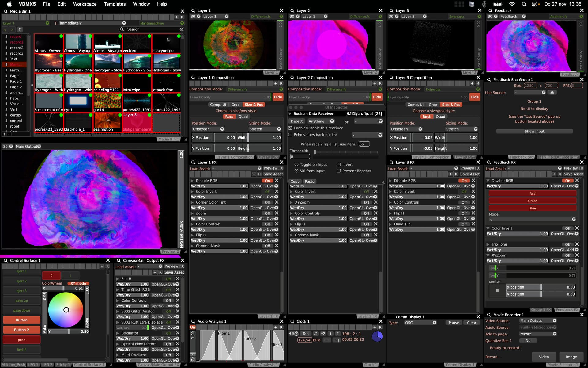Click the Red color slider in Feedback FX
The image size is (588, 368).
coord(532,194)
